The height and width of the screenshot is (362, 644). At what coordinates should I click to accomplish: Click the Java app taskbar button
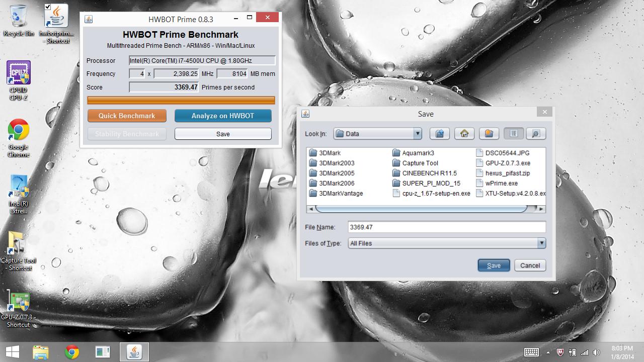(134, 352)
